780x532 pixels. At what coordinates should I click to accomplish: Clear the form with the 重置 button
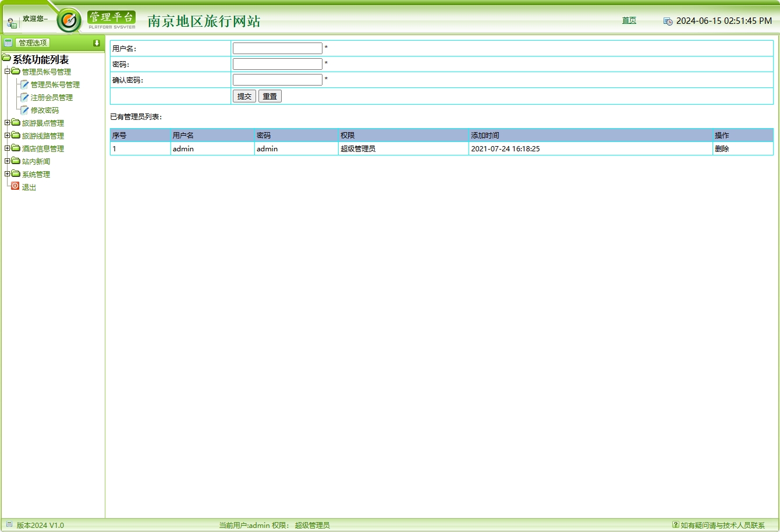(270, 97)
